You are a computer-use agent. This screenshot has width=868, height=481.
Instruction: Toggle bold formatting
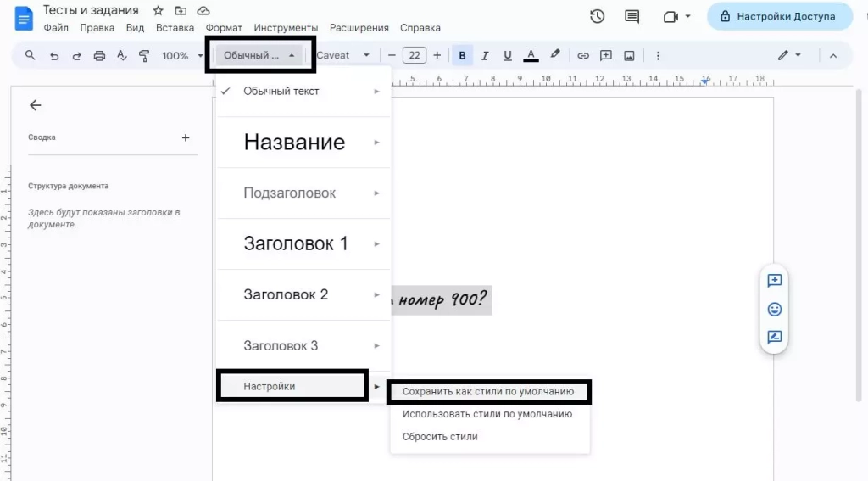(462, 55)
